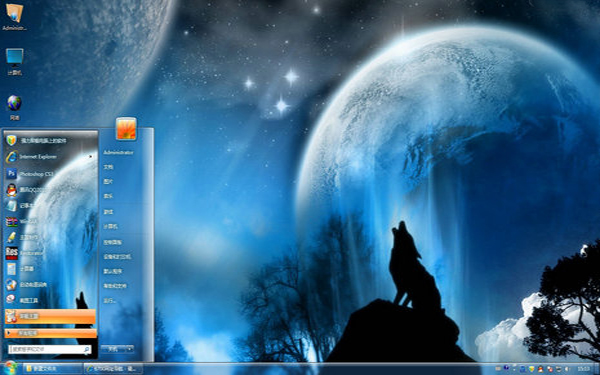600x375 pixels.
Task: Open the Snipping Tool scissors entry in Start menu
Action: pyautogui.click(x=50, y=300)
